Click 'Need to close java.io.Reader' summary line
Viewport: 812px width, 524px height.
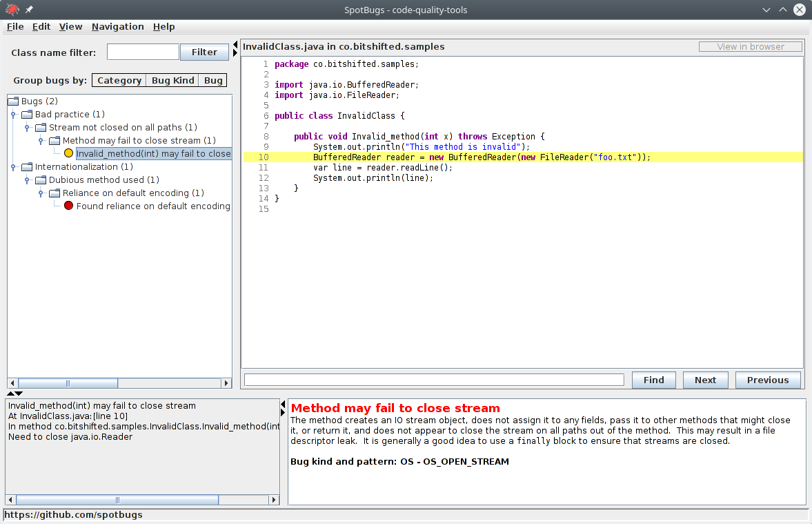[70, 437]
